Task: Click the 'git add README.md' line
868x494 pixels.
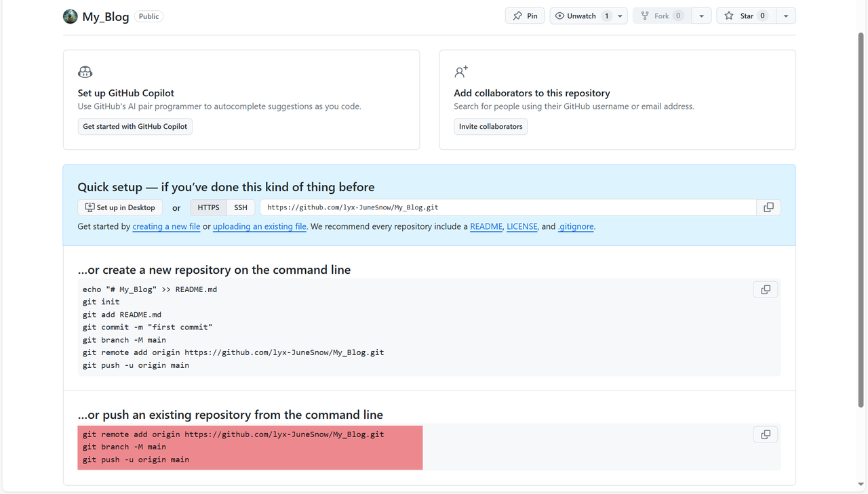Action: pyautogui.click(x=122, y=314)
